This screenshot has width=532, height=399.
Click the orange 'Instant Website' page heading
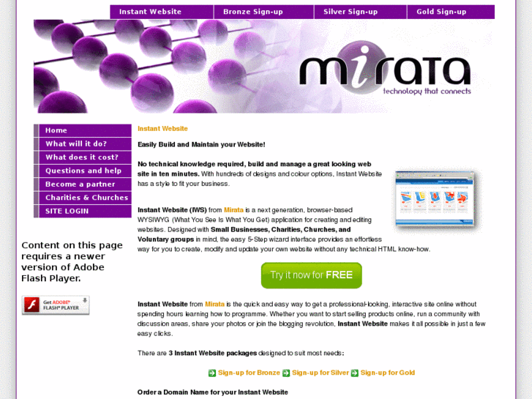pyautogui.click(x=162, y=129)
